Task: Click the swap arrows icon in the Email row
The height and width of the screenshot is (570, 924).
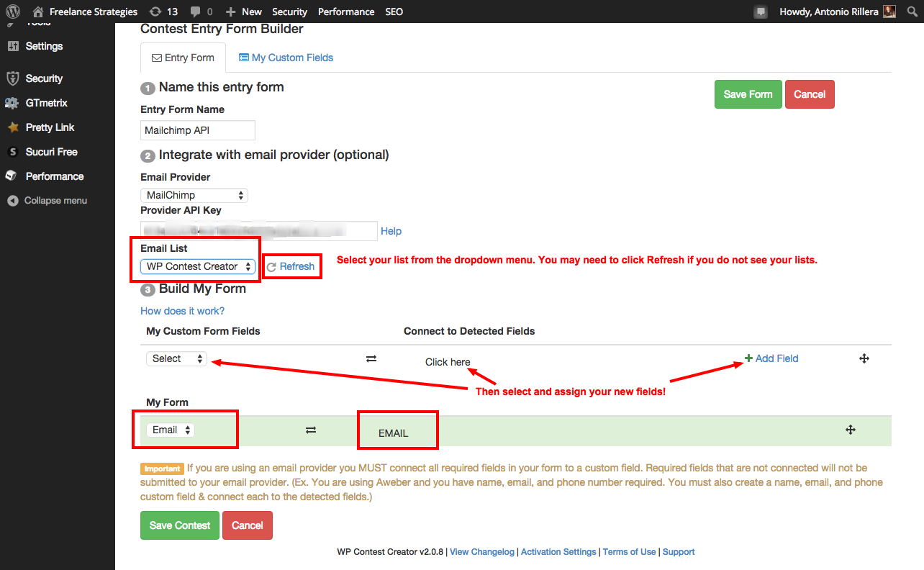Action: coord(311,430)
